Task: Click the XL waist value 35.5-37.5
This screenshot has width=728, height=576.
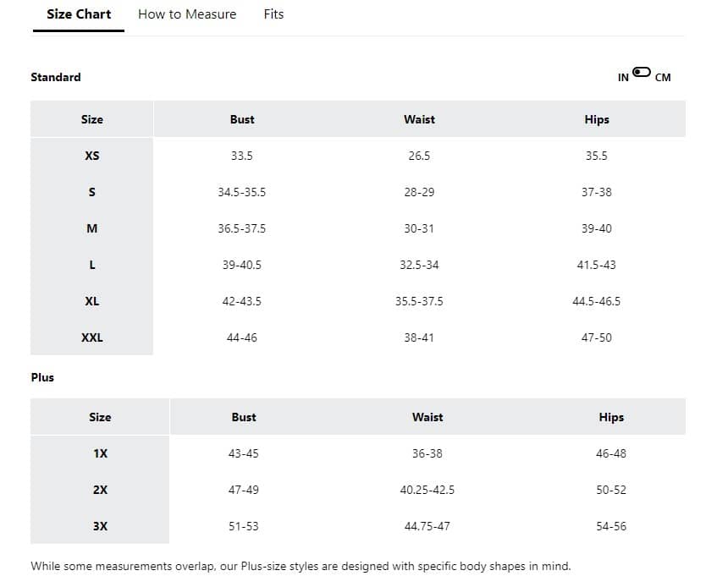Action: [x=419, y=302]
